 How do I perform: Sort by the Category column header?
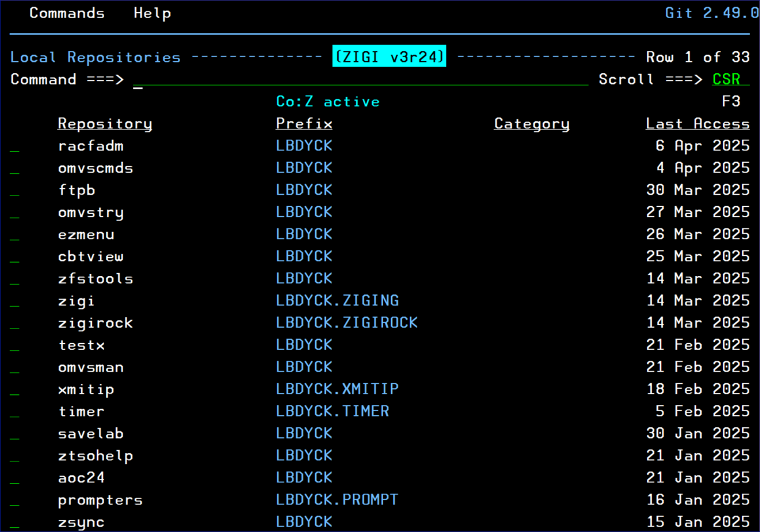[x=531, y=123]
